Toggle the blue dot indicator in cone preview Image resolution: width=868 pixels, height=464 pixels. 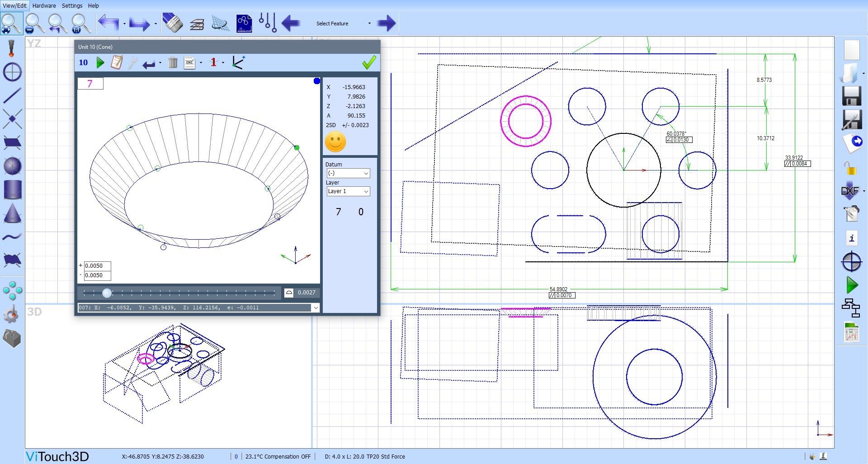(317, 81)
